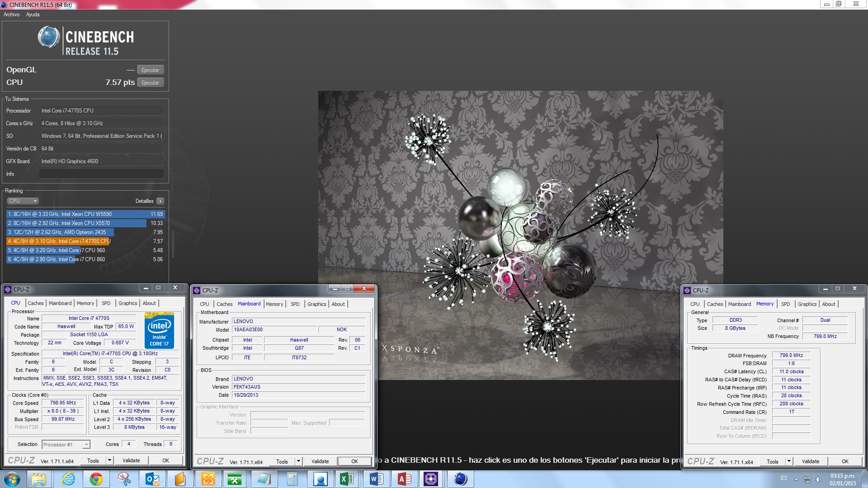Open SPD tab in right CPU-Z window
868x488 pixels.
click(786, 304)
